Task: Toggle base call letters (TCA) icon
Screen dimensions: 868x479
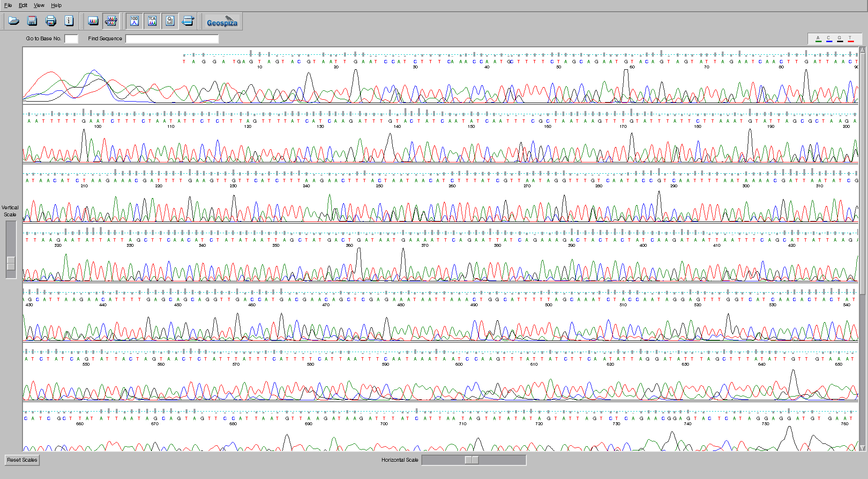Action: click(152, 21)
